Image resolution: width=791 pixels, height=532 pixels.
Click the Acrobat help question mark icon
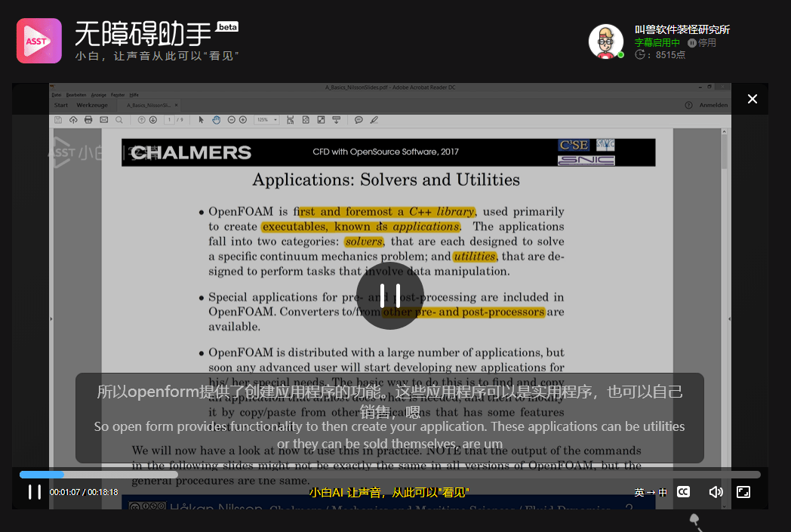click(688, 106)
